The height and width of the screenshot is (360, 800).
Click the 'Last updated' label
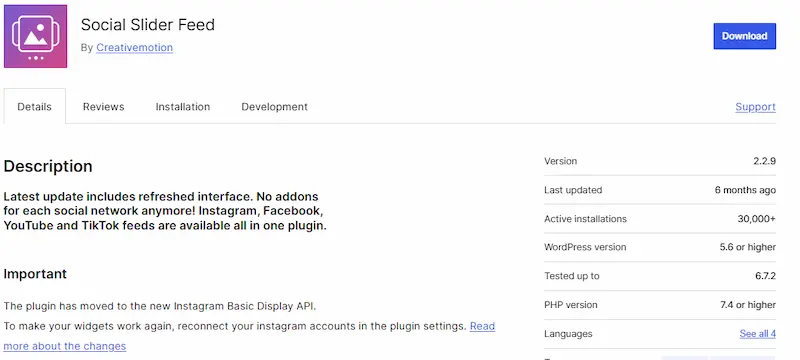(x=573, y=190)
